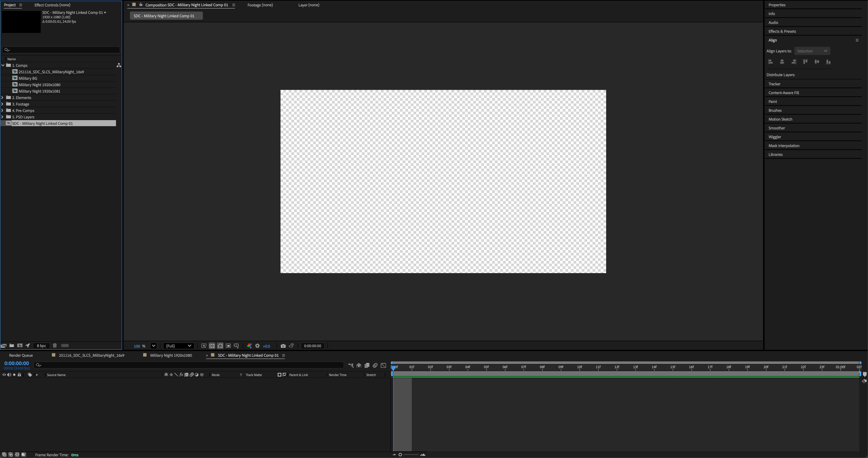868x458 pixels.
Task: Create a new folder in Project panel
Action: click(x=12, y=345)
